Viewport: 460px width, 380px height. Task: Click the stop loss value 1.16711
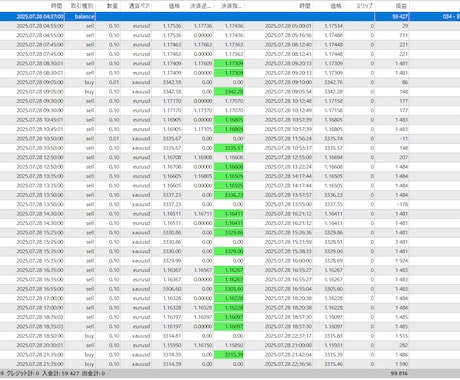203,214
